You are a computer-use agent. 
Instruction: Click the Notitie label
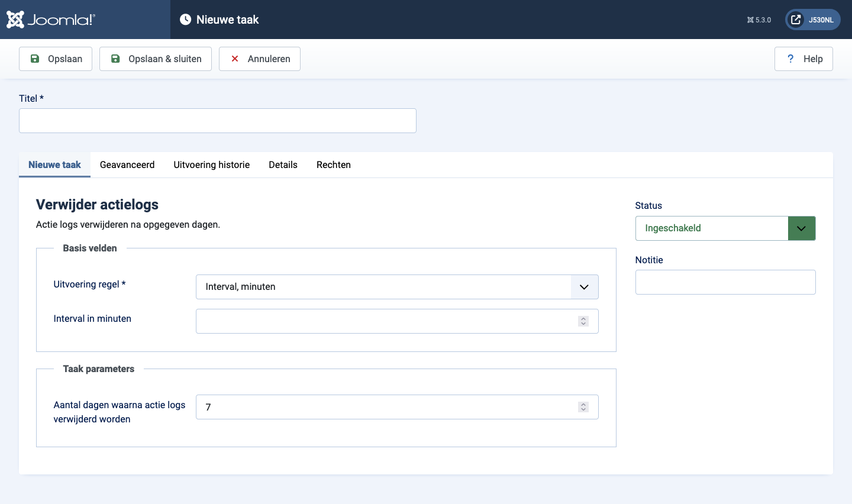pyautogui.click(x=649, y=260)
